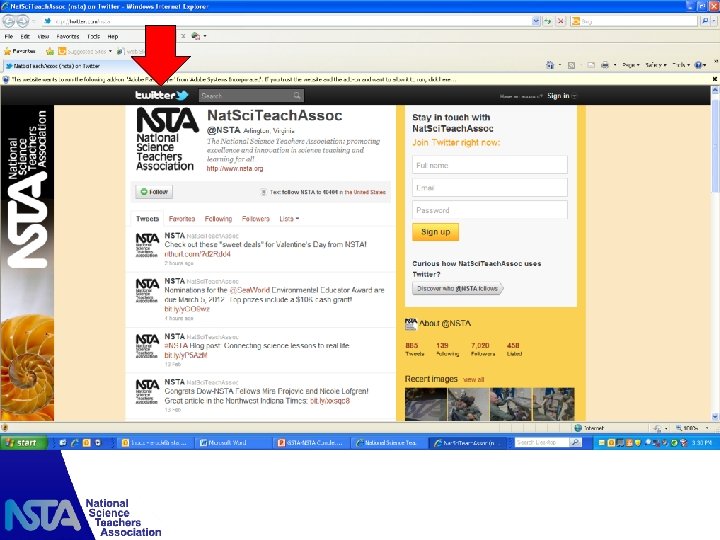This screenshot has height=540, width=720.
Task: Click the address bar URL field
Action: (287, 21)
